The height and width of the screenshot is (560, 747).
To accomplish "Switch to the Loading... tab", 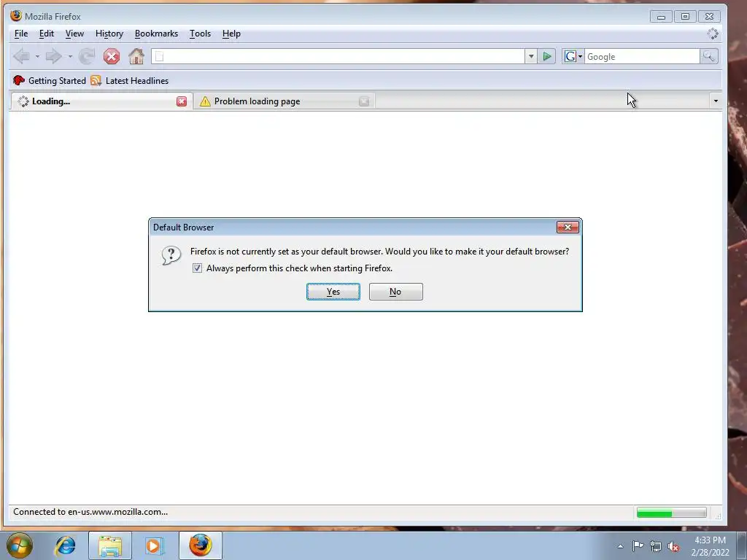I will click(101, 101).
